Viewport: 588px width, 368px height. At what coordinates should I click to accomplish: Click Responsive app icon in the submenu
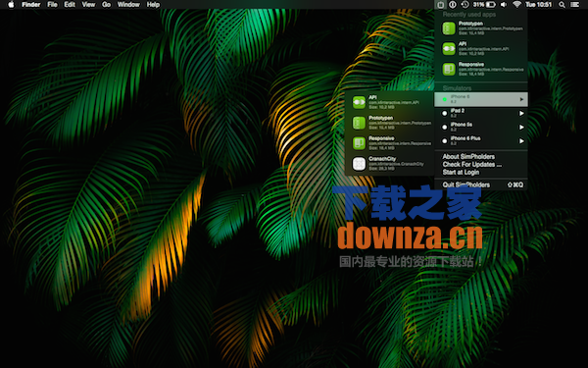359,143
